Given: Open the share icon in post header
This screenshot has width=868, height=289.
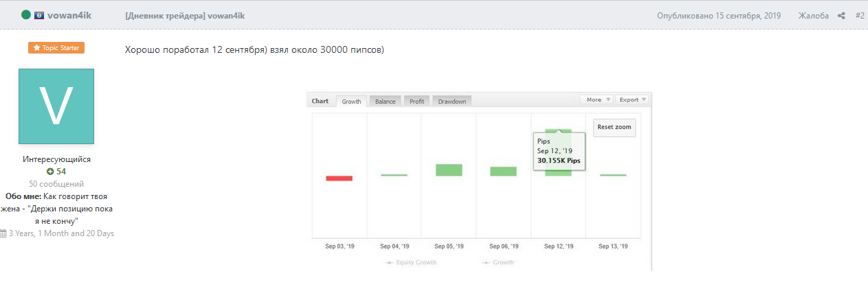Looking at the screenshot, I should point(841,15).
